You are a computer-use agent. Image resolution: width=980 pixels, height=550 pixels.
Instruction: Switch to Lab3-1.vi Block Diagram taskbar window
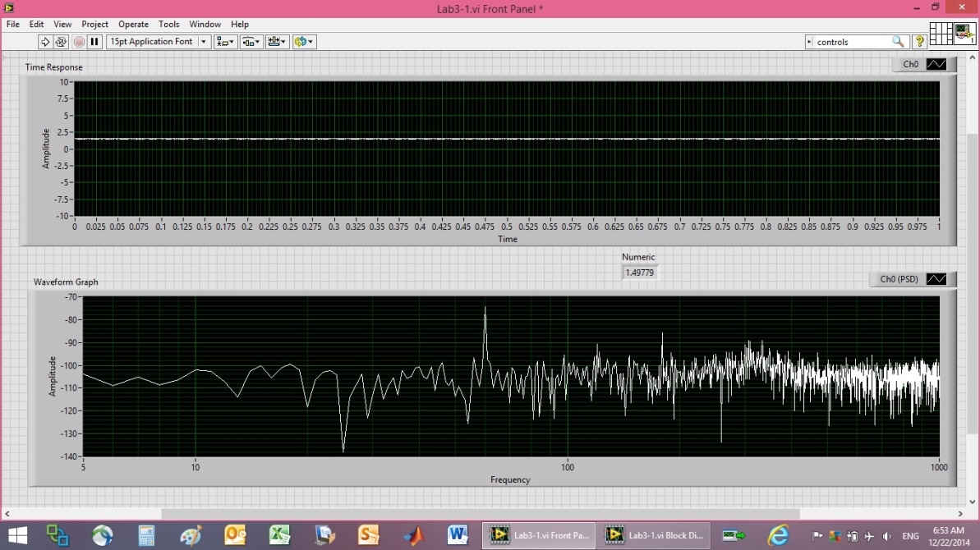click(x=653, y=535)
